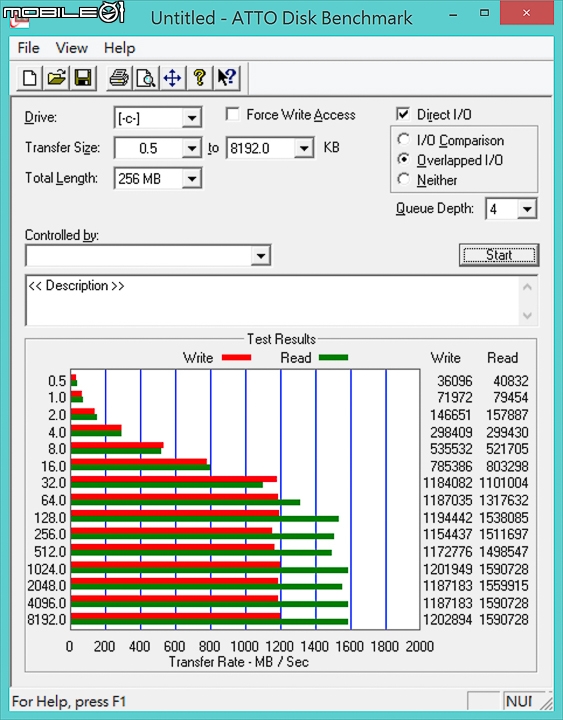Open the Queue Depth dropdown
563x720 pixels.
[x=527, y=209]
